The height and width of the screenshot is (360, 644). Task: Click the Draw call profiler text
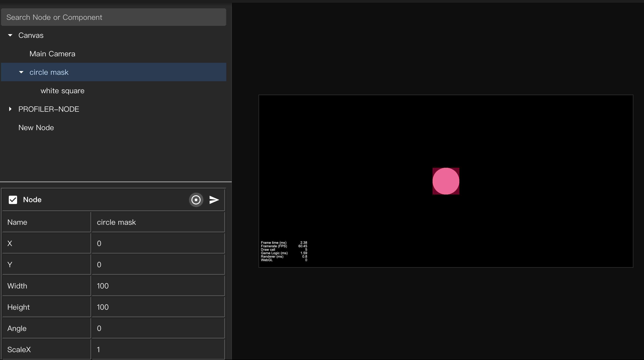268,250
